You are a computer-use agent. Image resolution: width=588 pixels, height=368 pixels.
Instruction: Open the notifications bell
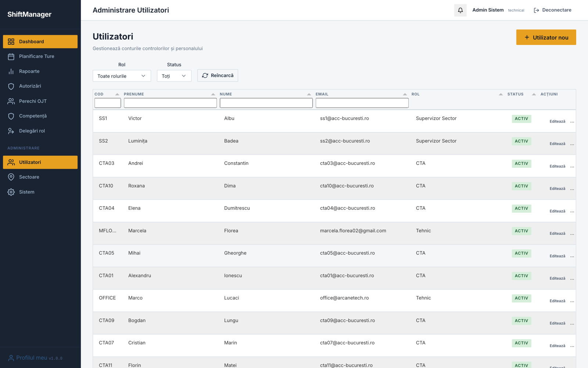(460, 10)
